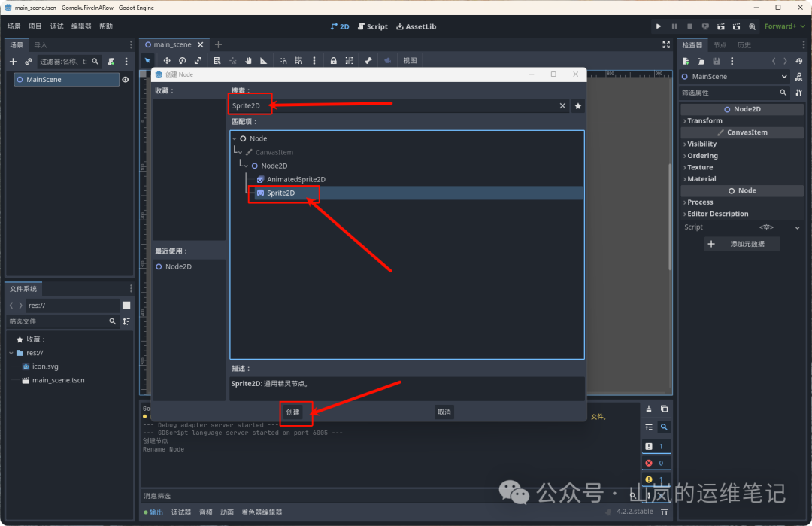812x526 pixels.
Task: Select the Select Mode arrow tool
Action: point(147,61)
